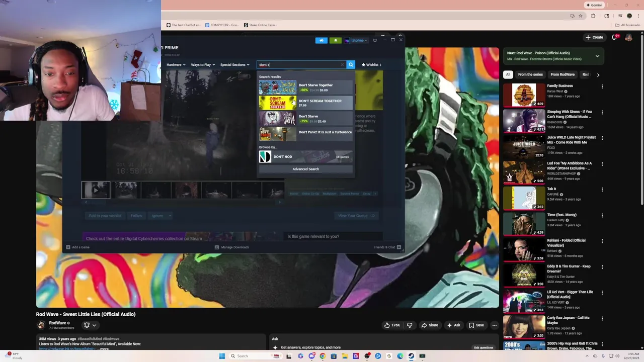Open RodWave channel name link

(x=57, y=323)
